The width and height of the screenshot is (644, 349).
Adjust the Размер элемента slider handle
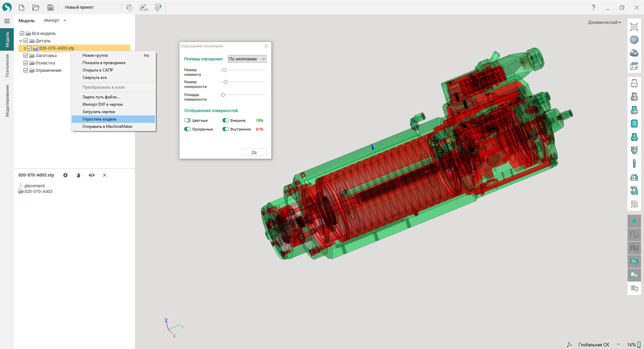[x=224, y=70]
